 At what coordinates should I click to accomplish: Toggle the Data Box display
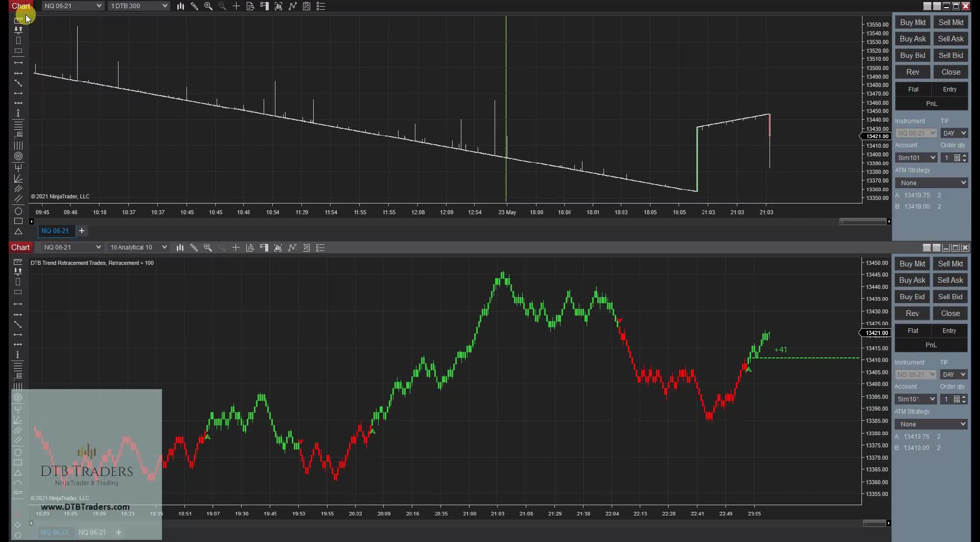coord(250,6)
